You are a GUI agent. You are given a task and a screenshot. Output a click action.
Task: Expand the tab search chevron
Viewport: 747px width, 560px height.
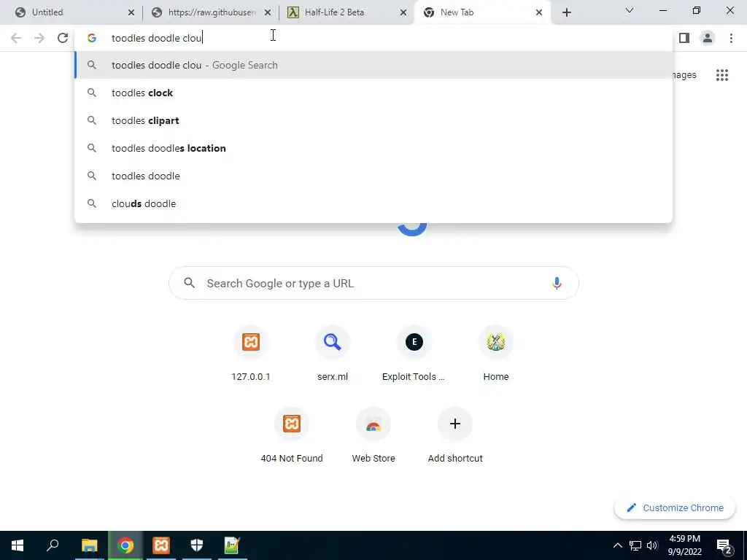tap(630, 10)
